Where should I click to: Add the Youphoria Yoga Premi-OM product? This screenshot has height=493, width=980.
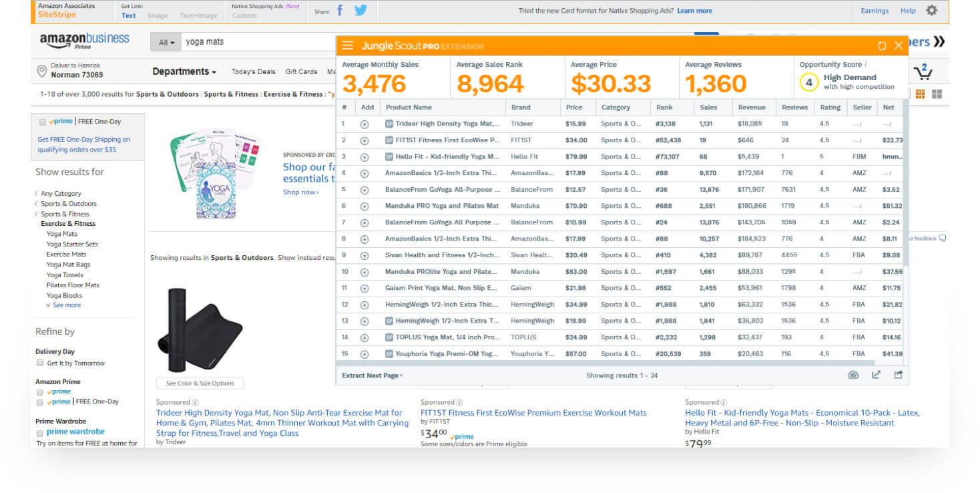click(x=364, y=354)
